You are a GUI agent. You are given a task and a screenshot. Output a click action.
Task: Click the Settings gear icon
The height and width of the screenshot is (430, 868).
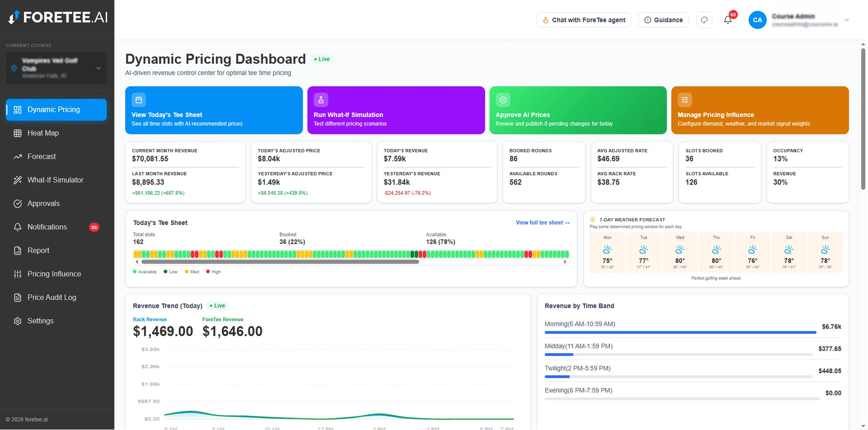[x=17, y=321]
